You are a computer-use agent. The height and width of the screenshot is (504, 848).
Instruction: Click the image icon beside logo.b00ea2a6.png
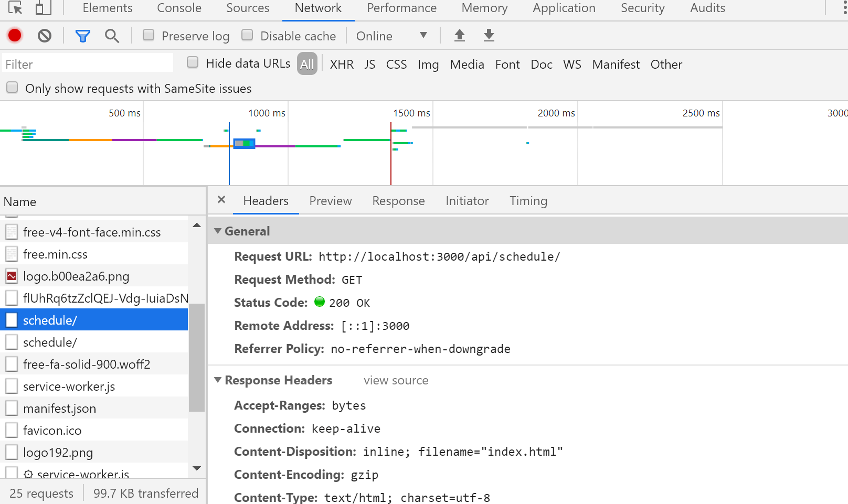click(12, 276)
